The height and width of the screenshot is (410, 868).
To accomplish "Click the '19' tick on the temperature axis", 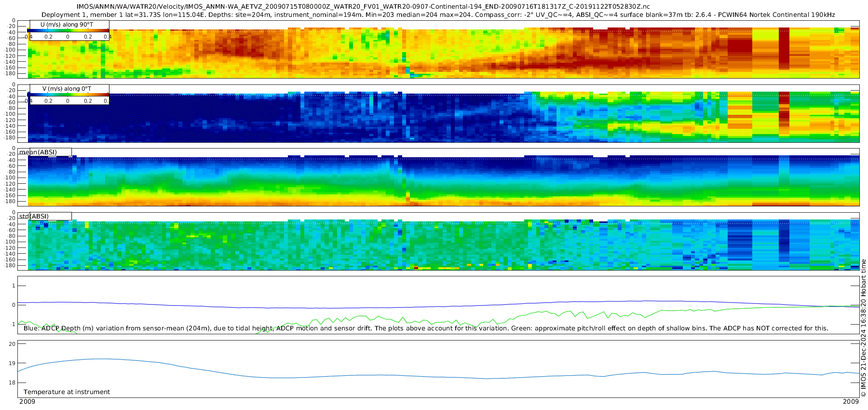I will (x=12, y=363).
